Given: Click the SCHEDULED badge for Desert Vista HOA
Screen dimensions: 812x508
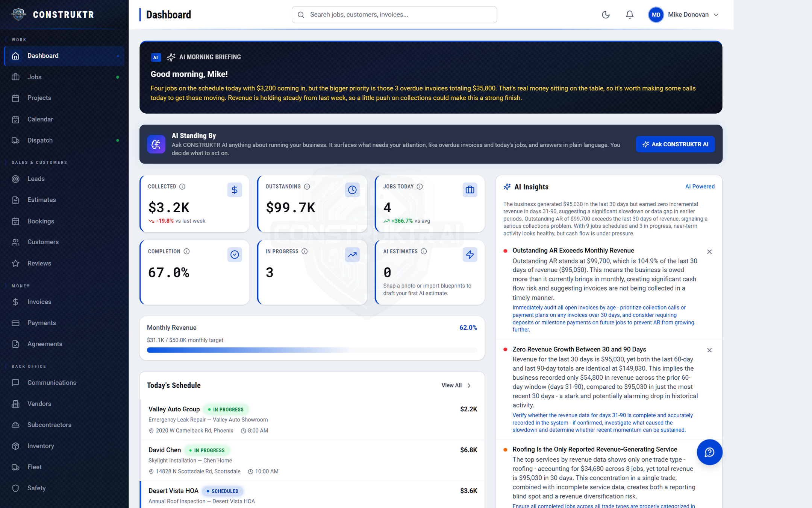Looking at the screenshot, I should coord(223,491).
